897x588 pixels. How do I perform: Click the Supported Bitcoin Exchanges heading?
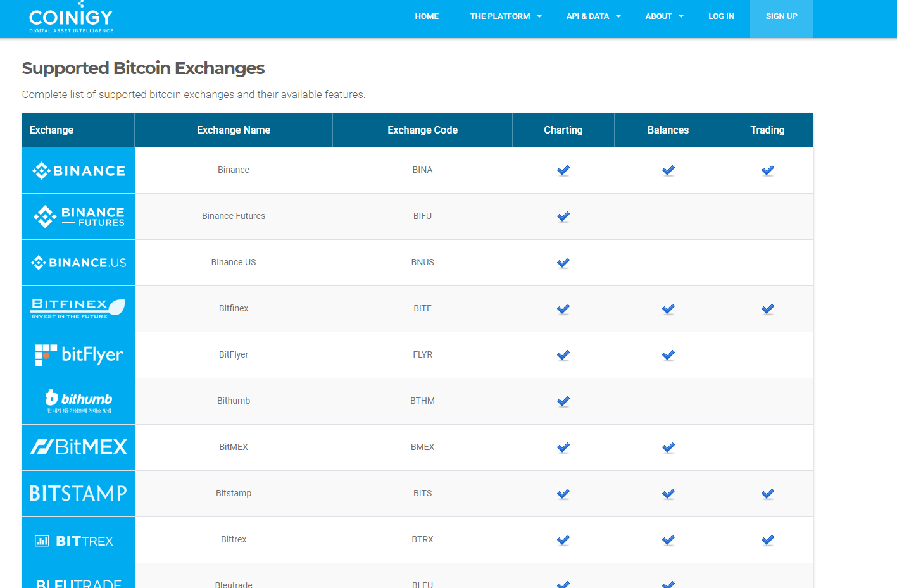point(143,68)
